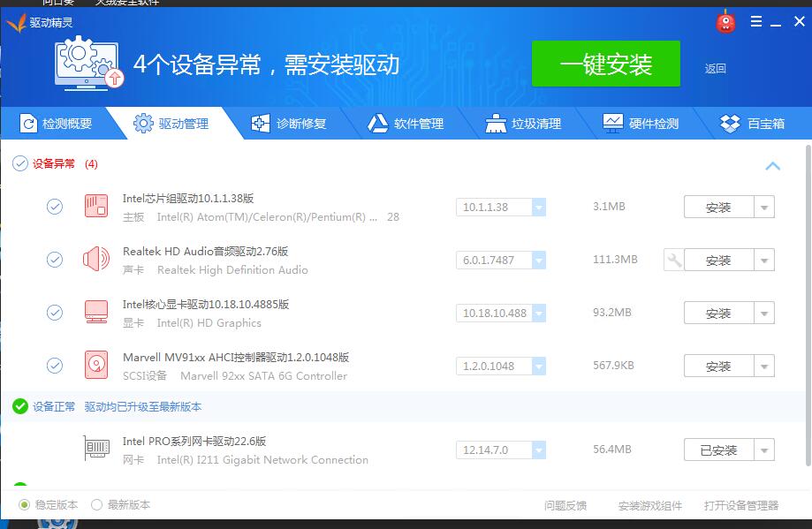Check the circle beside Intel芯片组驱动
The height and width of the screenshot is (529, 812).
pyautogui.click(x=55, y=206)
